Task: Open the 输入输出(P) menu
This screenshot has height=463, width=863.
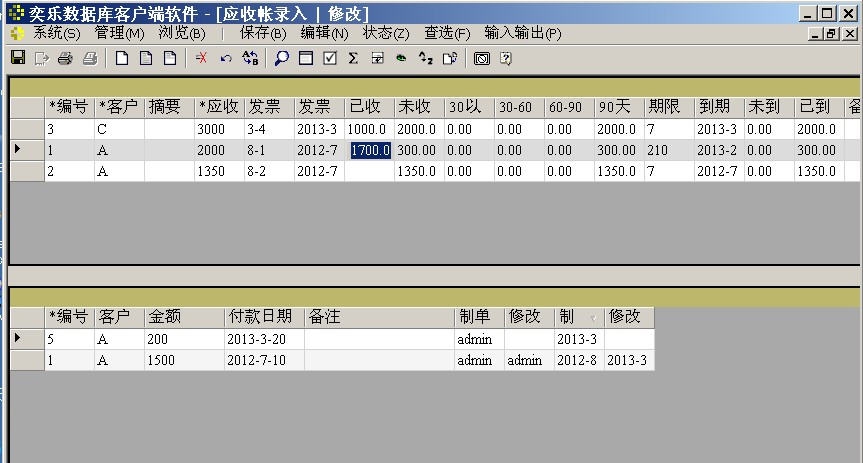Action: (x=523, y=33)
